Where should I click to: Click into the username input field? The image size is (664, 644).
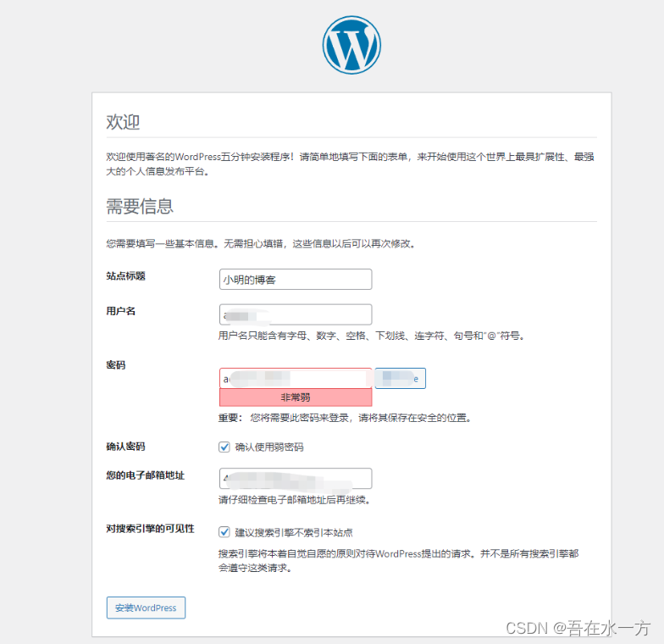click(x=296, y=315)
